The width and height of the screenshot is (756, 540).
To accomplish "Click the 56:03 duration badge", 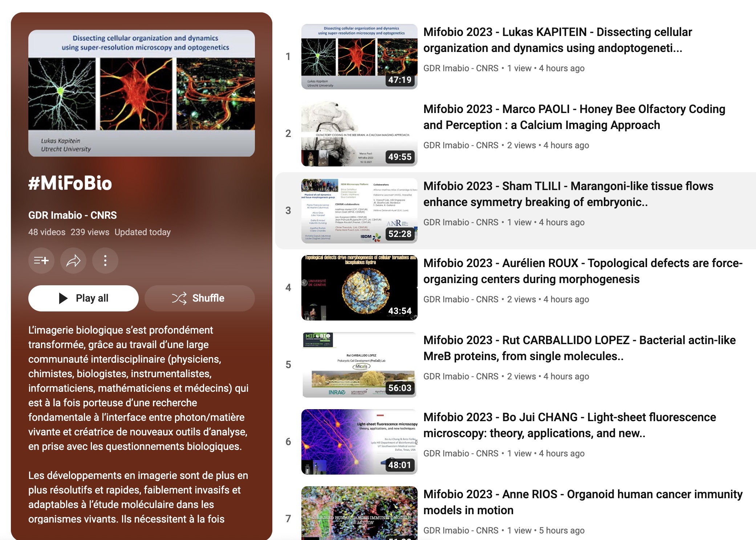I will [400, 388].
